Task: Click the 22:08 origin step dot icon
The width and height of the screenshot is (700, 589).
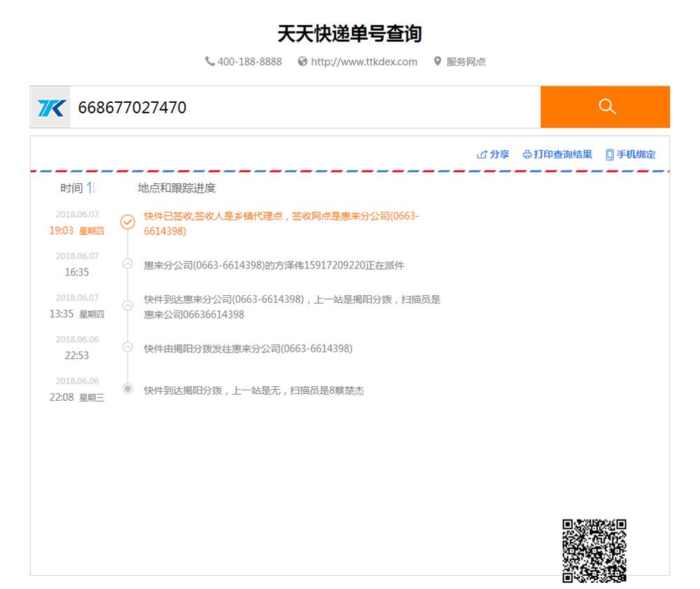Action: click(127, 389)
